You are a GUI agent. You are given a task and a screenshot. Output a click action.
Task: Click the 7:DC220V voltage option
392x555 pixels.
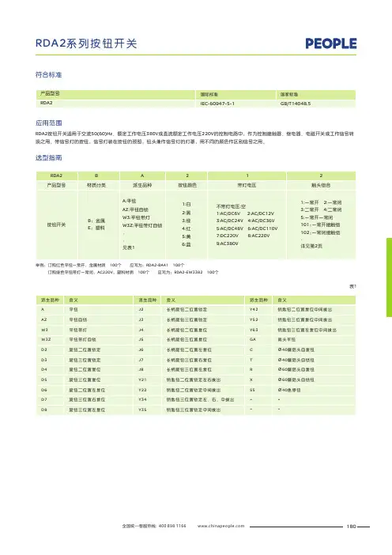coord(228,236)
